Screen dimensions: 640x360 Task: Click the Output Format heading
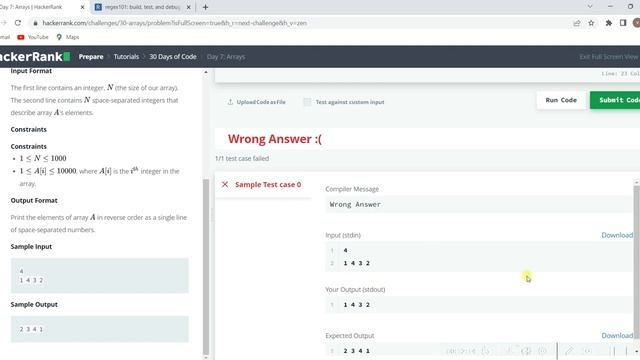coord(34,200)
